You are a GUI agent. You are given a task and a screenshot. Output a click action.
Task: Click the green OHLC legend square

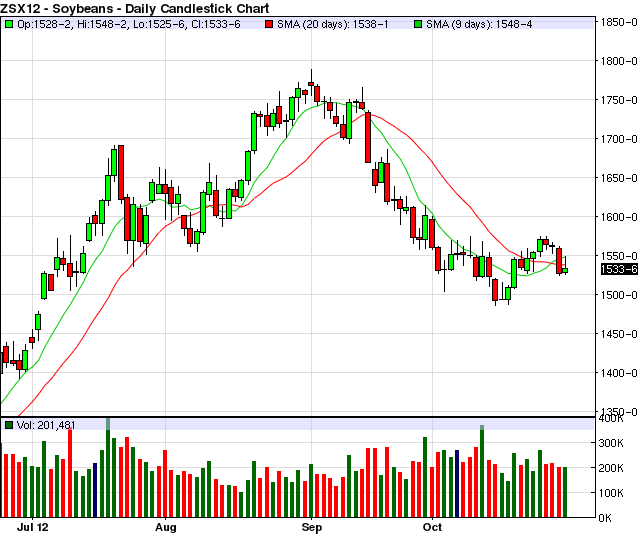9,24
